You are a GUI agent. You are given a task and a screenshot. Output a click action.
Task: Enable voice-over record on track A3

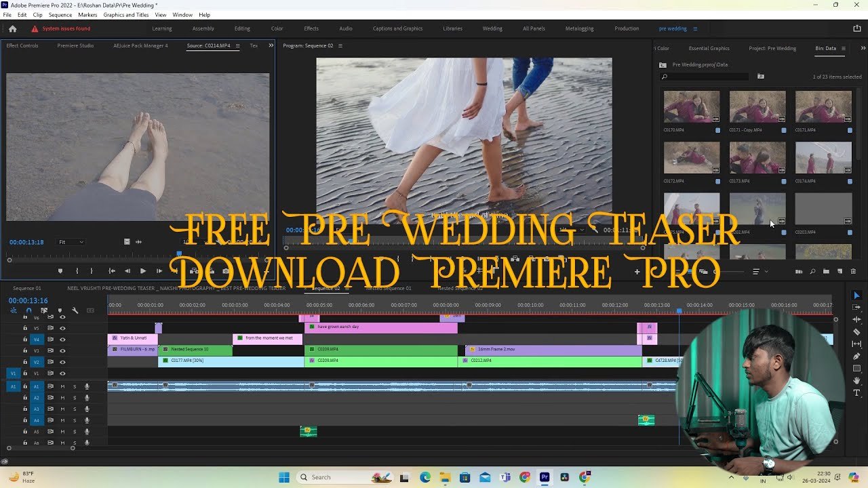pos(87,409)
